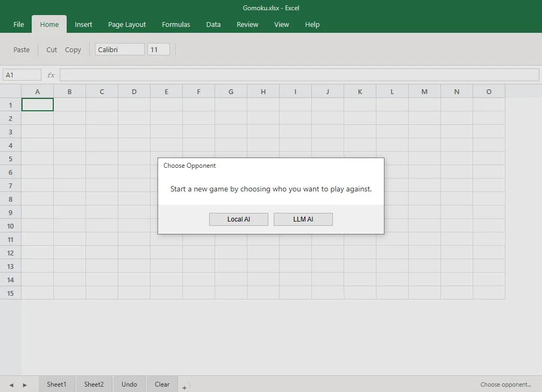Select column K header
Viewport: 542px width, 392px height.
360,91
